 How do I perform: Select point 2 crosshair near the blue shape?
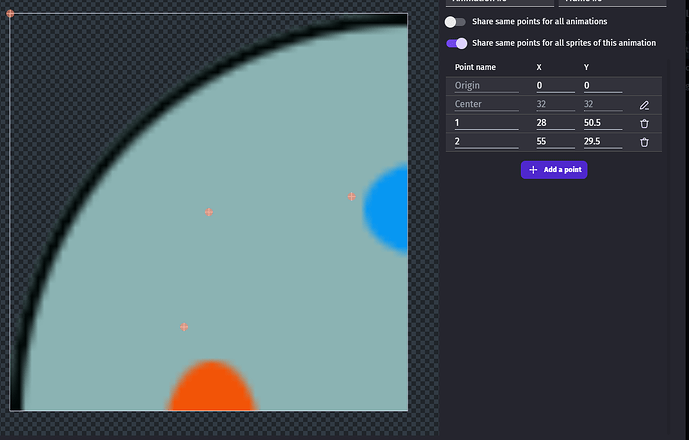(351, 197)
